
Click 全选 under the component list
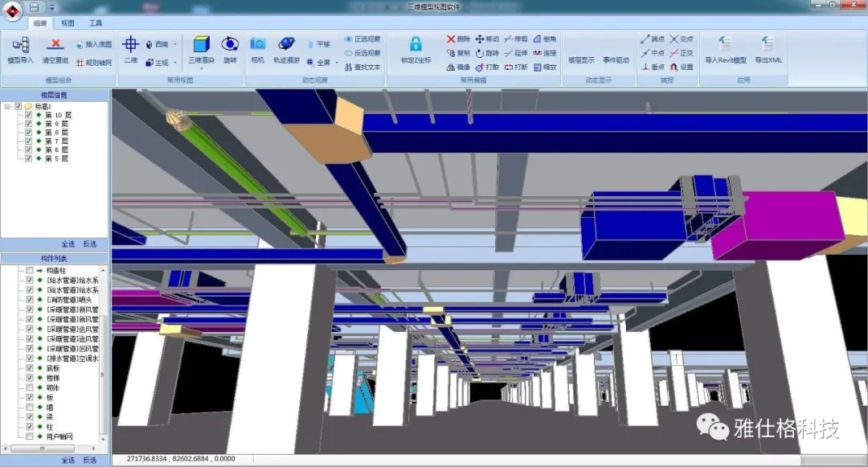[68, 461]
